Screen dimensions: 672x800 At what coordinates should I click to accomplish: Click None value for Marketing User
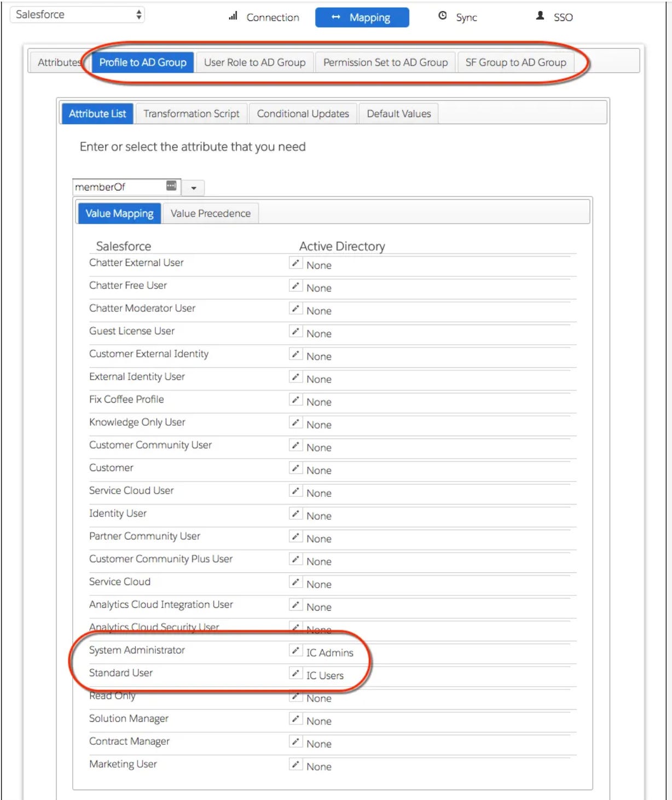319,767
